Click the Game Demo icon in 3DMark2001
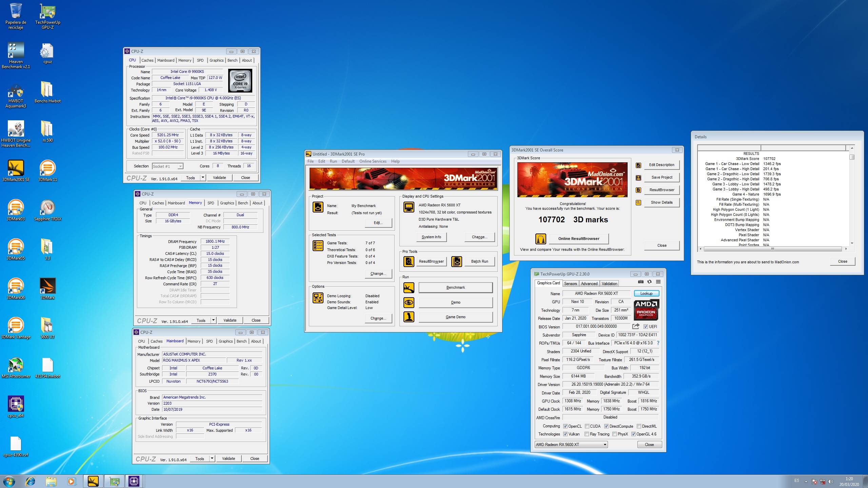The image size is (868, 488). (x=409, y=317)
